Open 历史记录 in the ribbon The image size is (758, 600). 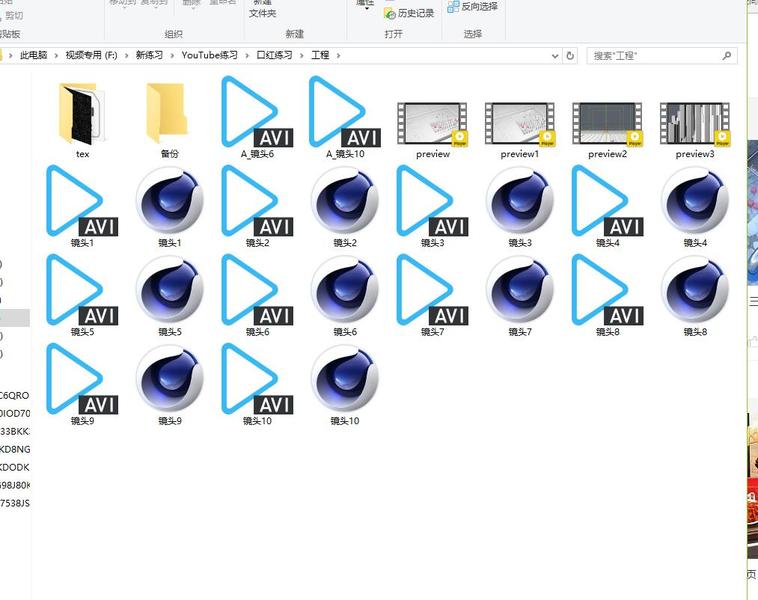(x=409, y=14)
